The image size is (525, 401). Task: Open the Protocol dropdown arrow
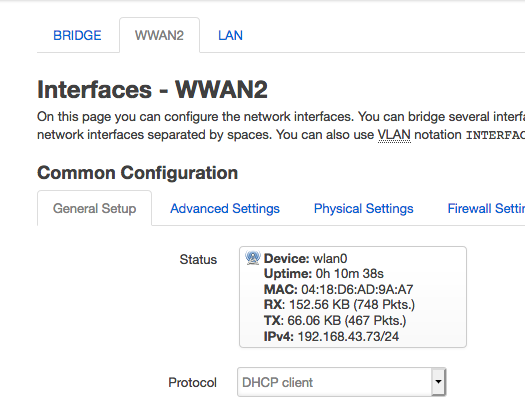click(438, 382)
